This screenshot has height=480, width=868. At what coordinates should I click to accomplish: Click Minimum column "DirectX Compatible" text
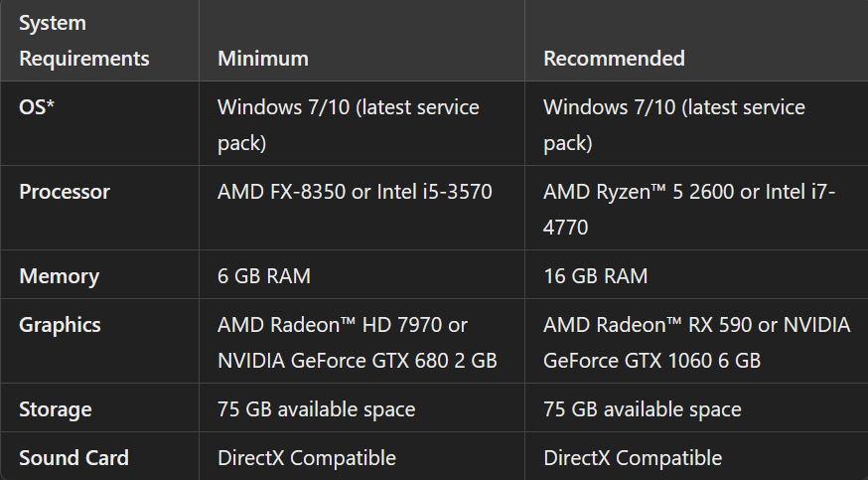307,458
